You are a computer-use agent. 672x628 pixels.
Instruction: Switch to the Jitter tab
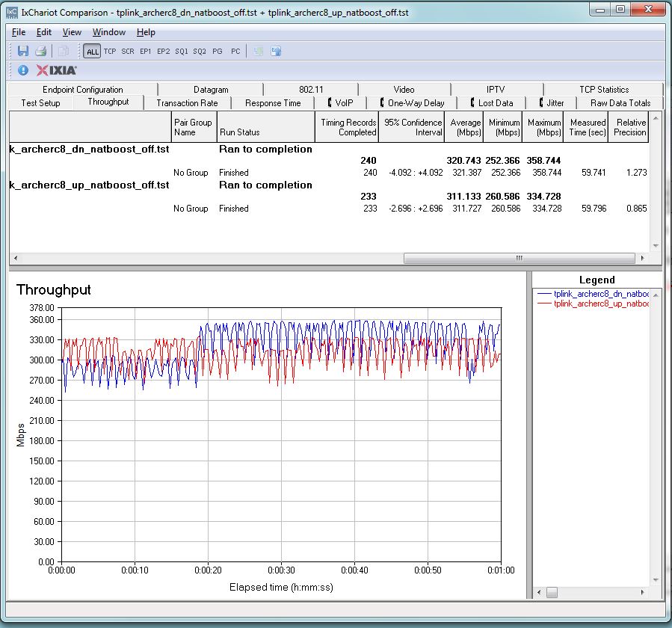552,103
